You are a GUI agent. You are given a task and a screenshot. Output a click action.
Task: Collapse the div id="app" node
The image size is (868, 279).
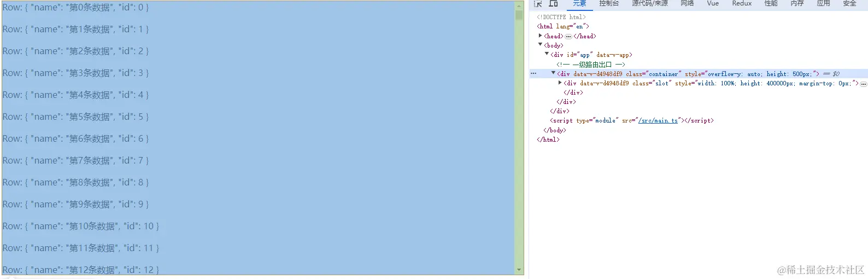click(x=547, y=54)
